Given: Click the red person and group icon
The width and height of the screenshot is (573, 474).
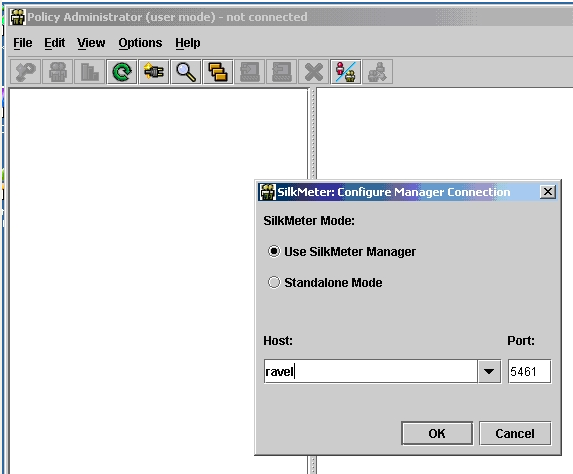Looking at the screenshot, I should pos(346,72).
